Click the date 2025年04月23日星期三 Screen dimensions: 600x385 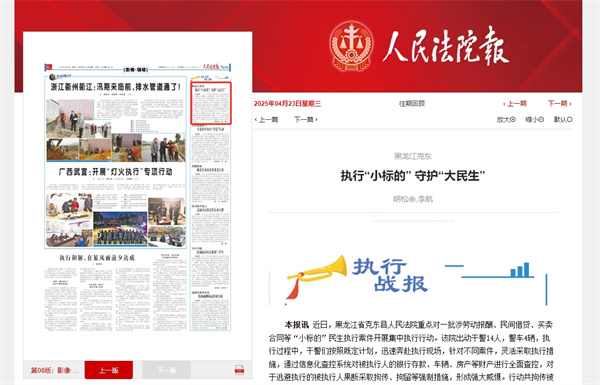click(x=287, y=103)
